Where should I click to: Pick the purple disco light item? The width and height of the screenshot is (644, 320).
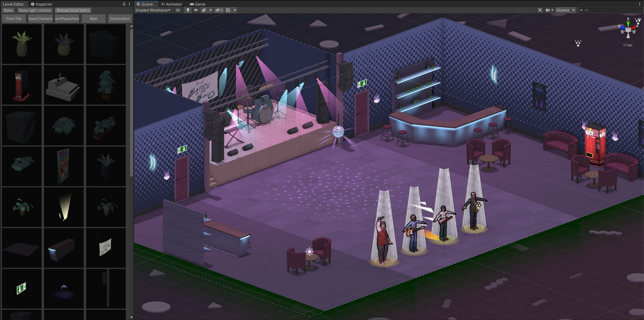pyautogui.click(x=64, y=289)
